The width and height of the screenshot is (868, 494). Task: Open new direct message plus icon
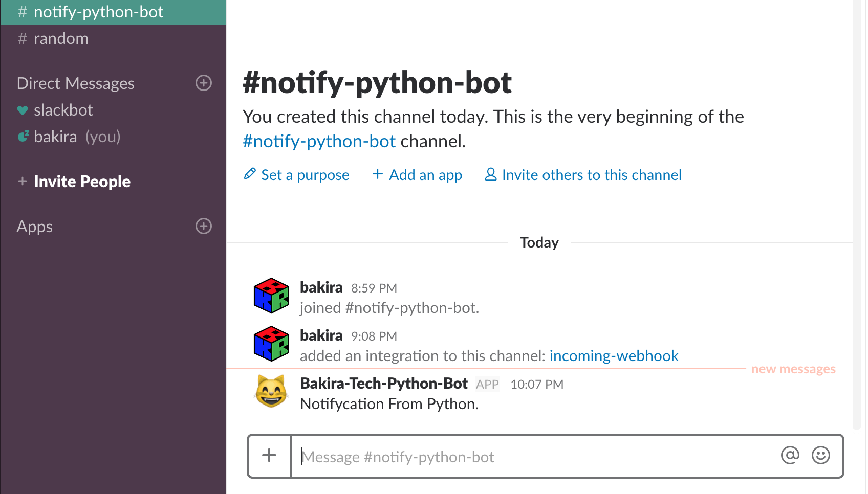(x=204, y=83)
